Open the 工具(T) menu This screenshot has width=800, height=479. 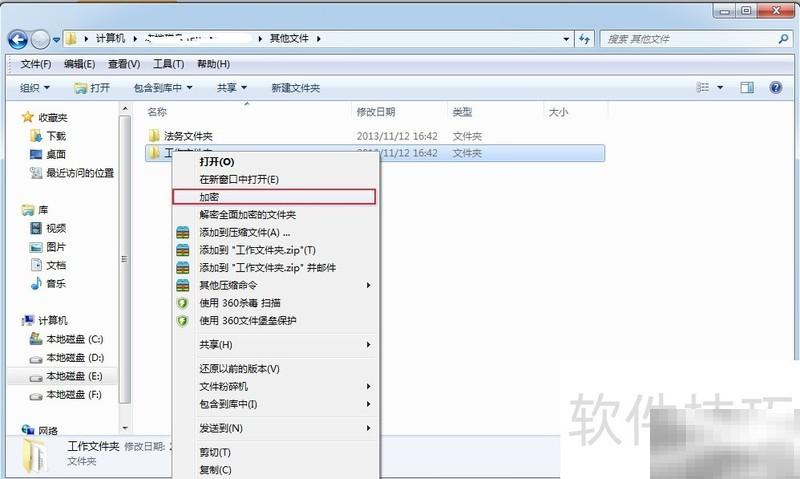tap(168, 64)
